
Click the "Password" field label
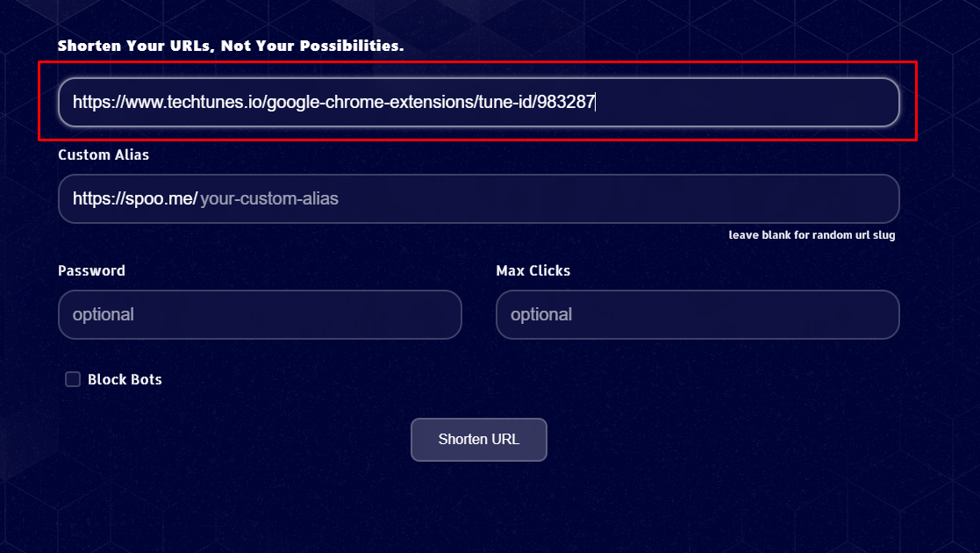[91, 270]
